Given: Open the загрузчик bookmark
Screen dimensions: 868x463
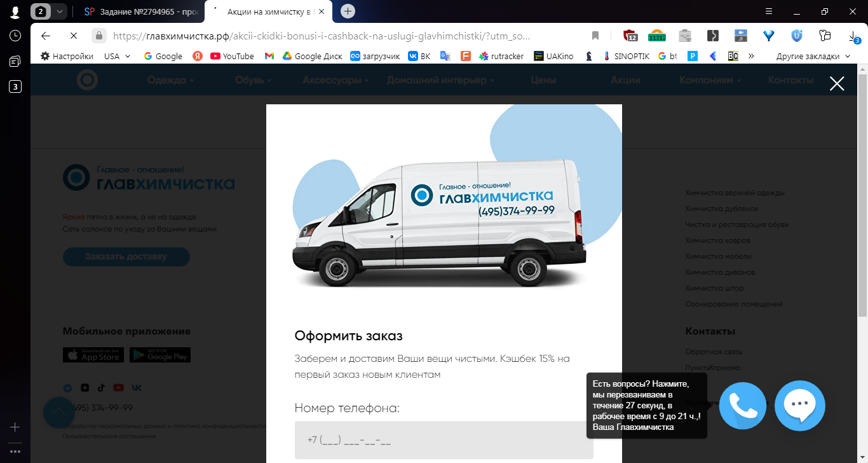Looking at the screenshot, I should click(375, 56).
